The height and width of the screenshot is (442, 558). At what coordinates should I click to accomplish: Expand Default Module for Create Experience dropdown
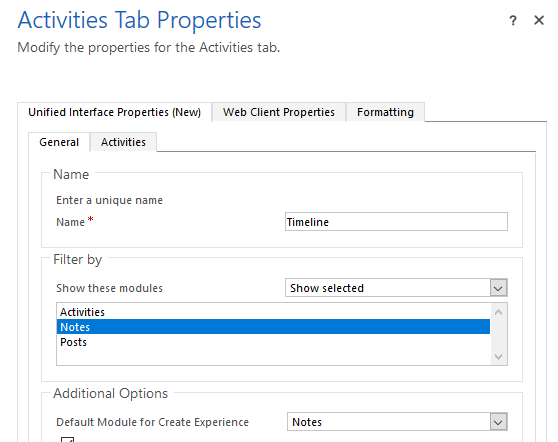397,422
